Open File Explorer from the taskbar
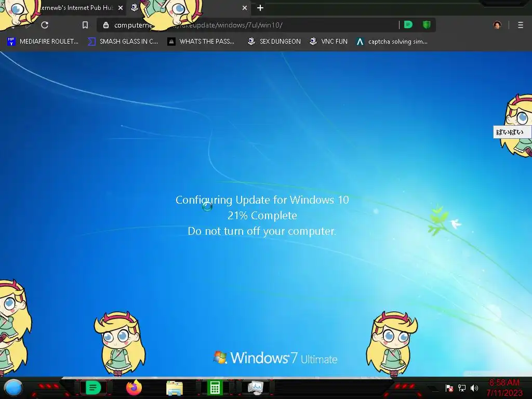Viewport: 532px width, 399px height. [x=175, y=388]
